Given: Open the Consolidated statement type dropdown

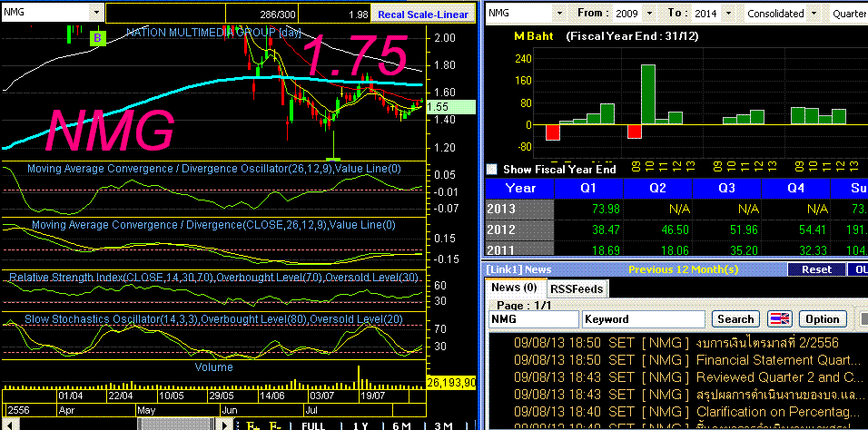Looking at the screenshot, I should click(814, 13).
